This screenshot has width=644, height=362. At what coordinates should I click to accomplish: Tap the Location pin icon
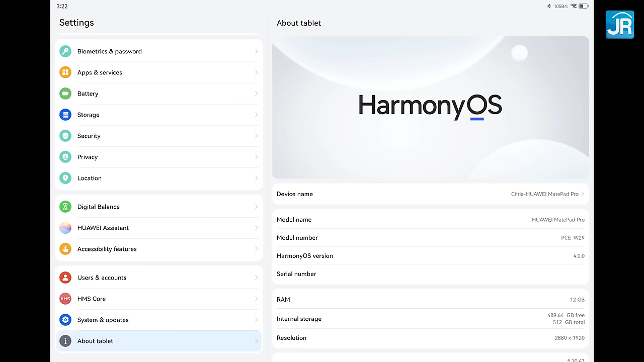coord(65,178)
